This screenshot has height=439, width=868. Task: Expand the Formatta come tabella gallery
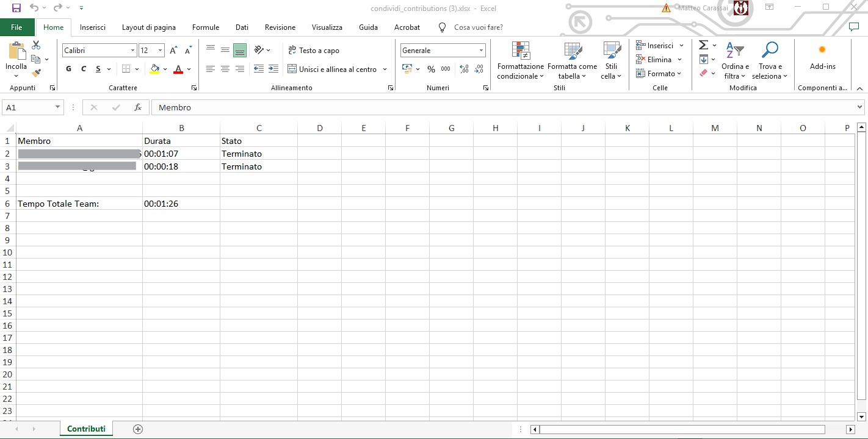coord(572,61)
